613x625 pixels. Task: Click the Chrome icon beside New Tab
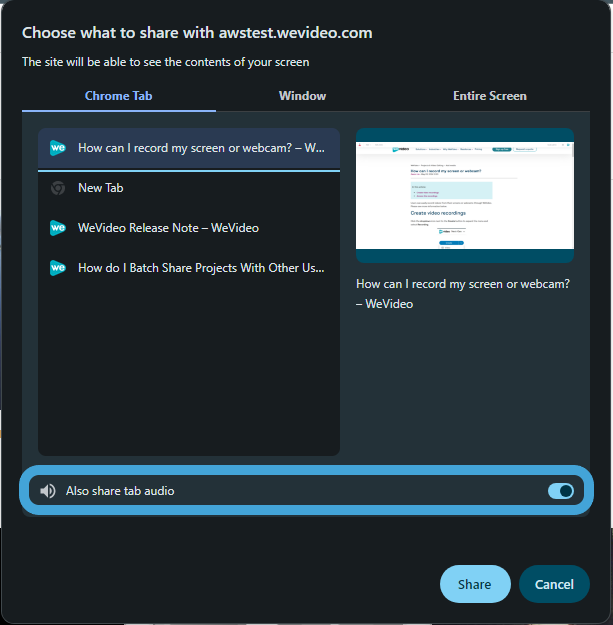58,188
